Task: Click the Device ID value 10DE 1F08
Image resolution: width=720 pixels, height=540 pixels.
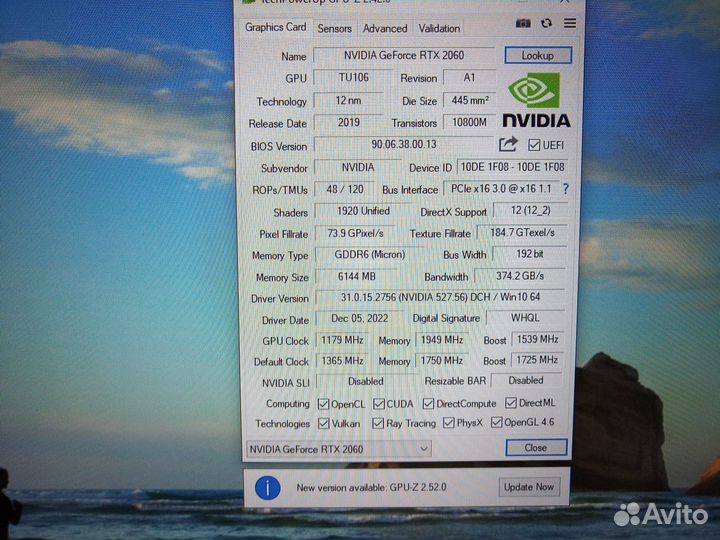Action: tap(512, 167)
